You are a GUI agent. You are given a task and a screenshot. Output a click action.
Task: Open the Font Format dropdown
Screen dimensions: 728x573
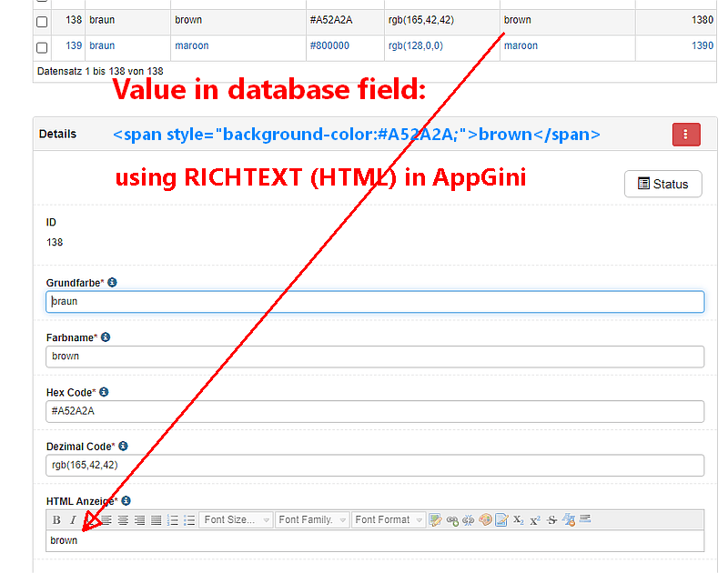(x=389, y=520)
